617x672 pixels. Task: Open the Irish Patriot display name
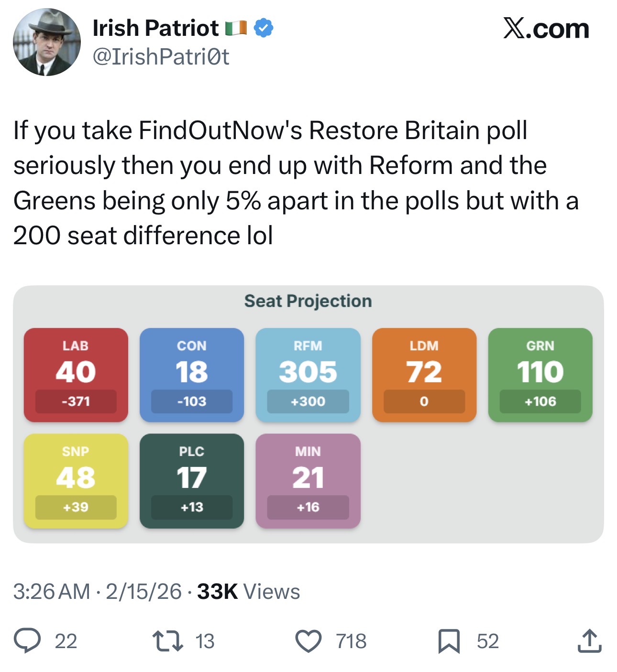point(155,28)
